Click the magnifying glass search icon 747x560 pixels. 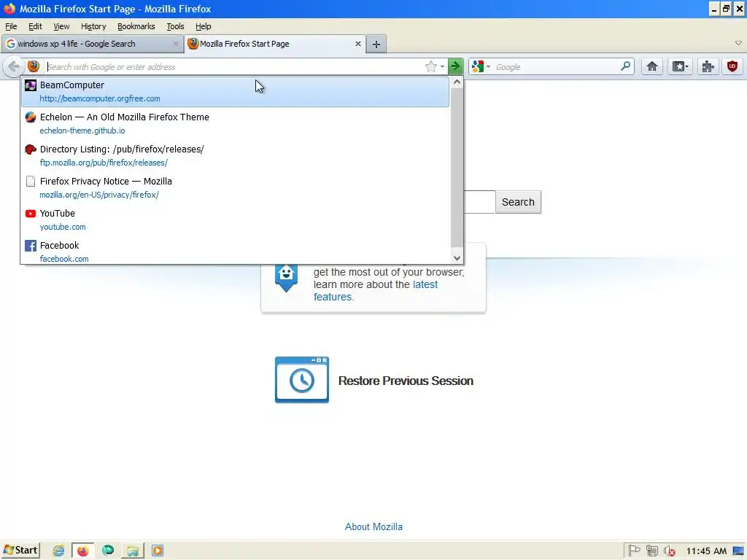[x=625, y=66]
